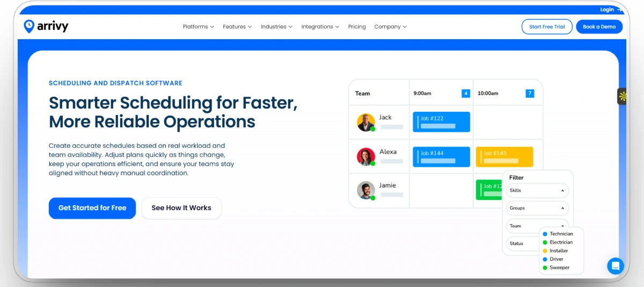Click the 9:00am count badge 4
The image size is (644, 287).
point(466,94)
